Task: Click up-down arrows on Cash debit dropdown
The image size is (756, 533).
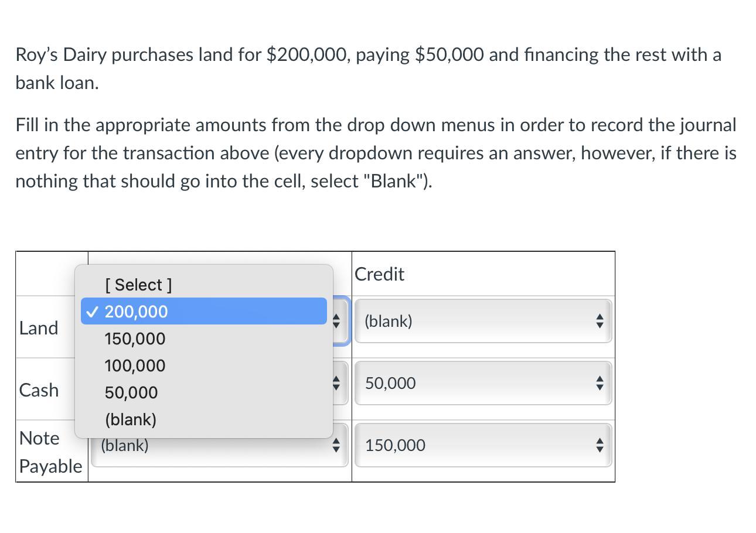Action: pyautogui.click(x=336, y=383)
